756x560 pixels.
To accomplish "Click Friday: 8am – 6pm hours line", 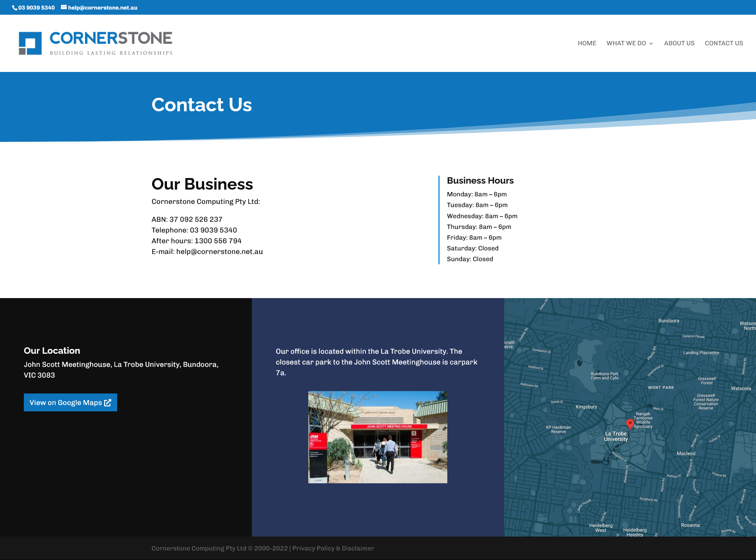I will 474,238.
